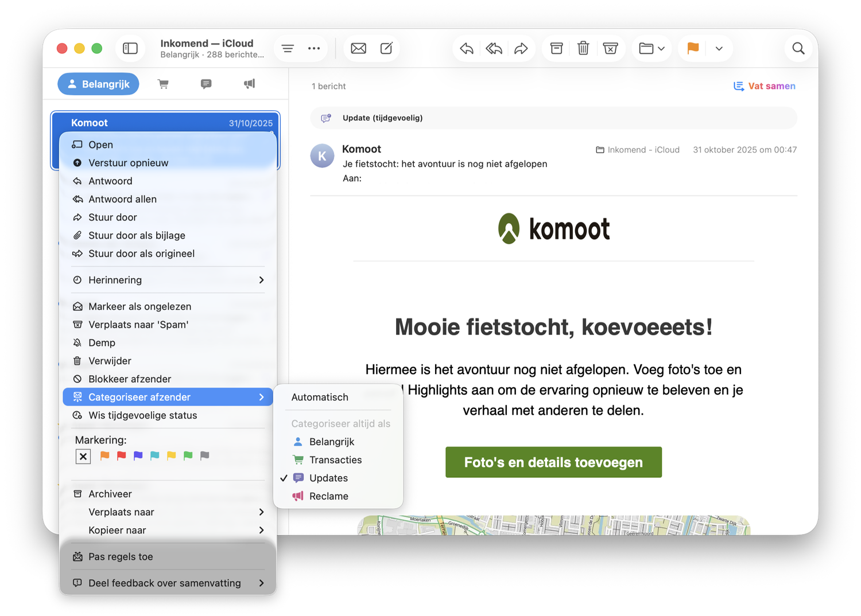The image size is (861, 616).
Task: Open the move to folder dropdown
Action: click(x=651, y=49)
